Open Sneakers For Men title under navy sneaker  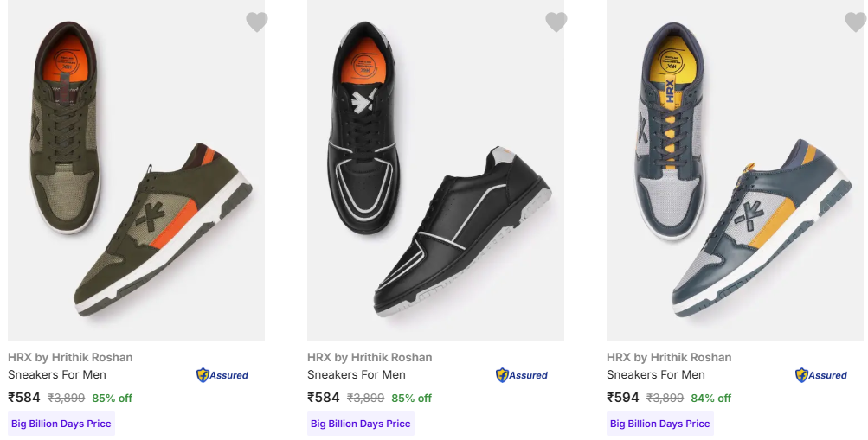pos(656,374)
